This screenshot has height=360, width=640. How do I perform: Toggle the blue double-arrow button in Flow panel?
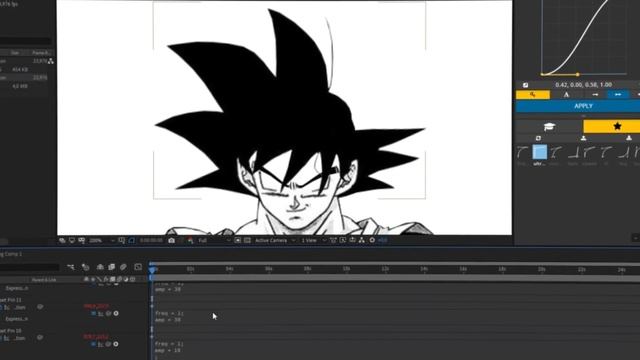[x=618, y=95]
